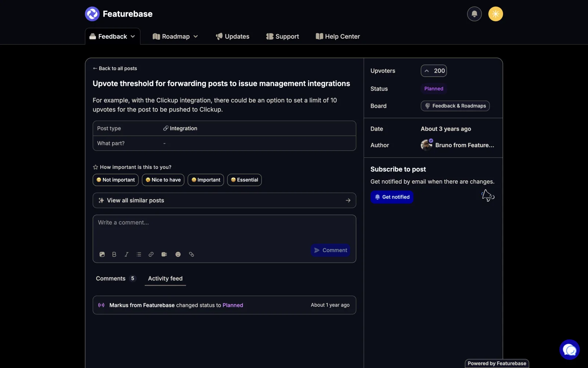Viewport: 588px width, 368px height.
Task: Insert an image in the comment
Action: tap(102, 254)
